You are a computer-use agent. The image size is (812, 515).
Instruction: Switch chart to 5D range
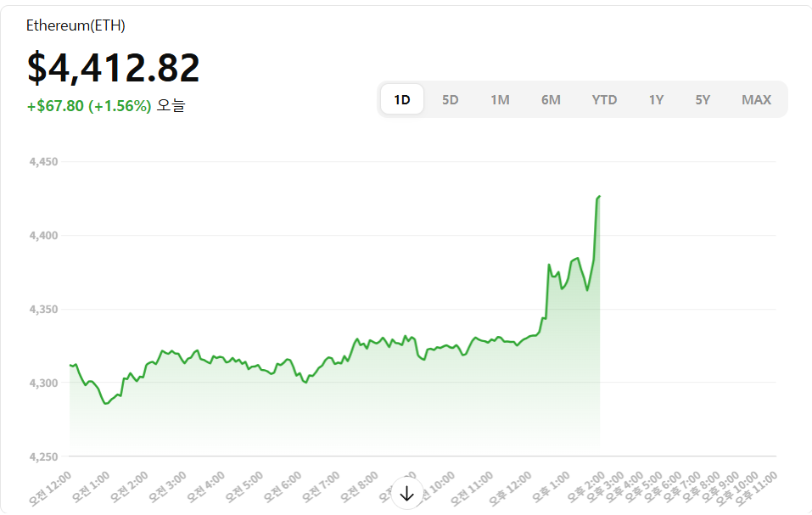(x=450, y=99)
